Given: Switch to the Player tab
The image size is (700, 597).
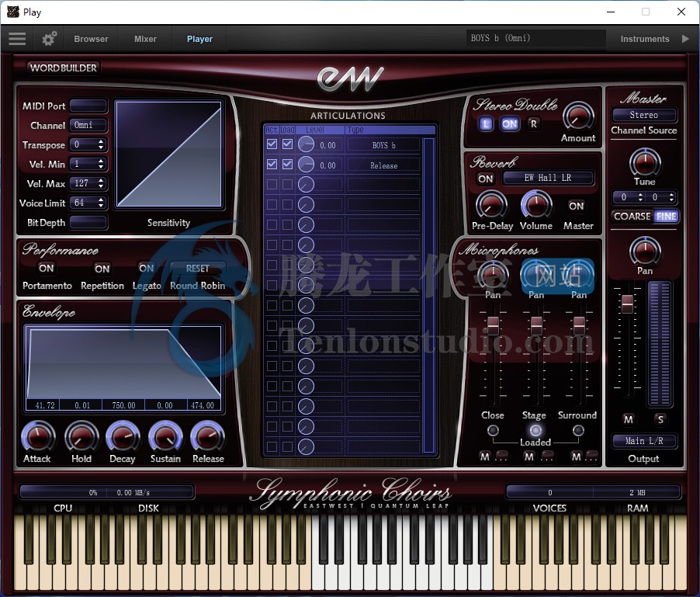Looking at the screenshot, I should pyautogui.click(x=199, y=39).
